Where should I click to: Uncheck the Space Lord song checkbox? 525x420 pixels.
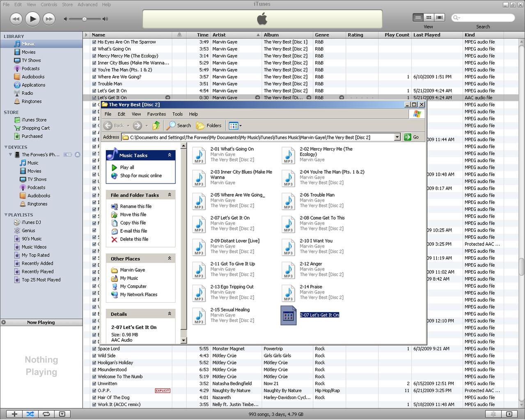click(x=94, y=349)
